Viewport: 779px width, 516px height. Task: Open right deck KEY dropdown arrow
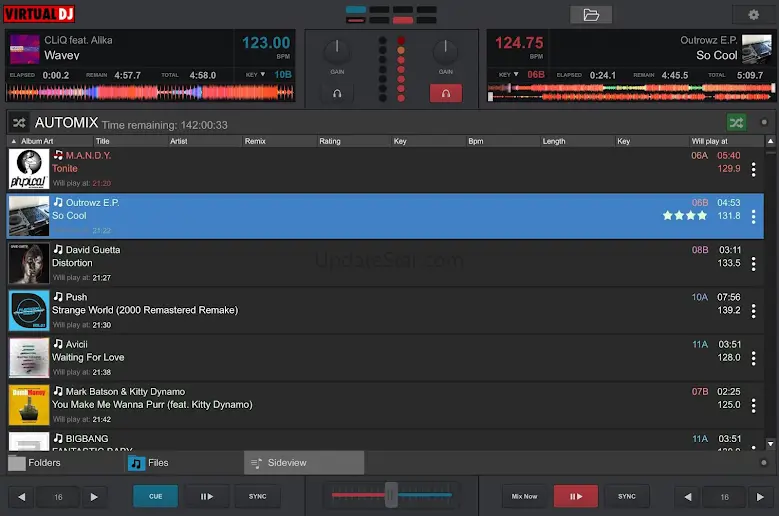pos(517,75)
